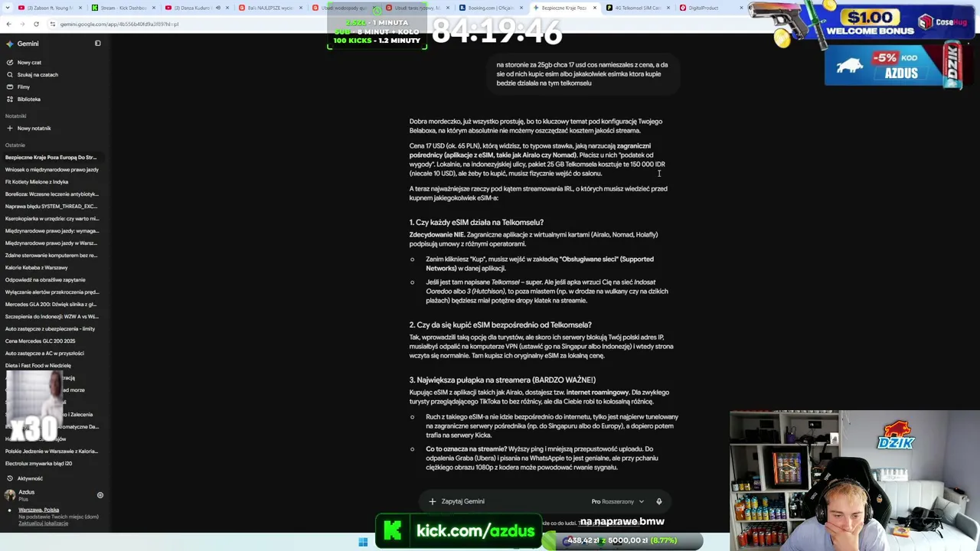
Task: Click heading '3. Największa pułapka na streamera'
Action: pyautogui.click(x=502, y=380)
